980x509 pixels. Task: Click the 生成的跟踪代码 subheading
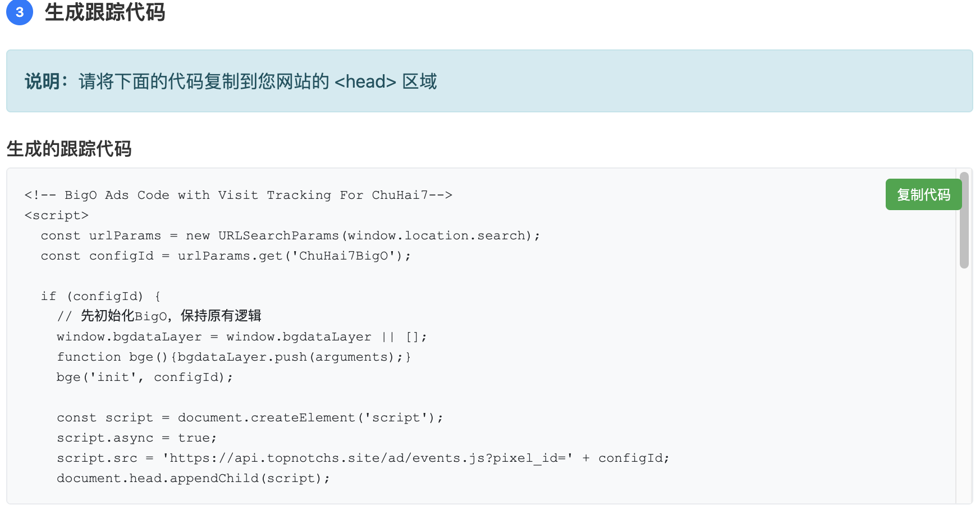pos(69,149)
